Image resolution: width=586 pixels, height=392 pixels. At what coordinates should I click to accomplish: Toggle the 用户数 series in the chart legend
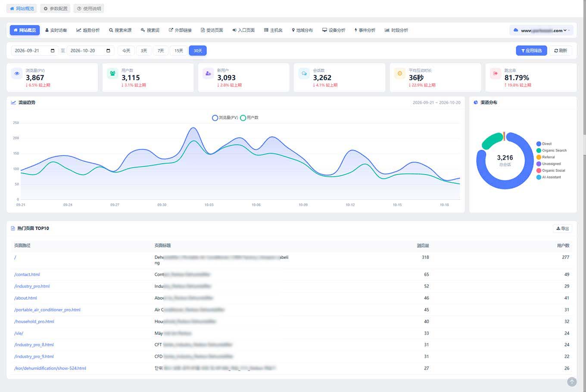249,118
